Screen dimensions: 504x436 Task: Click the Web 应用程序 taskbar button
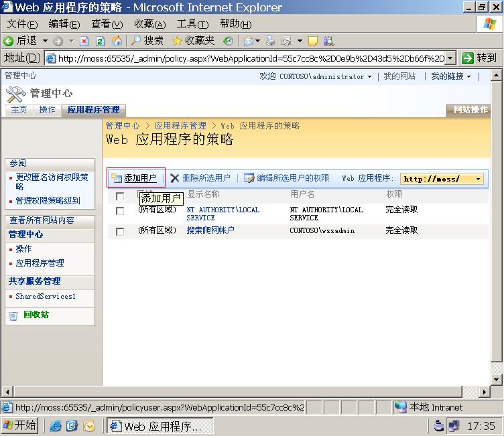click(160, 426)
